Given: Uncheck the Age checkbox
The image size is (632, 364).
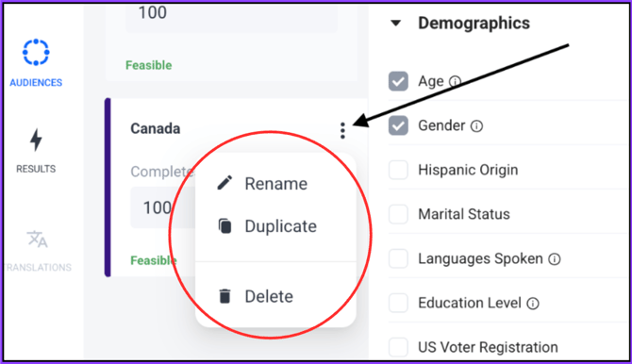Looking at the screenshot, I should 398,81.
